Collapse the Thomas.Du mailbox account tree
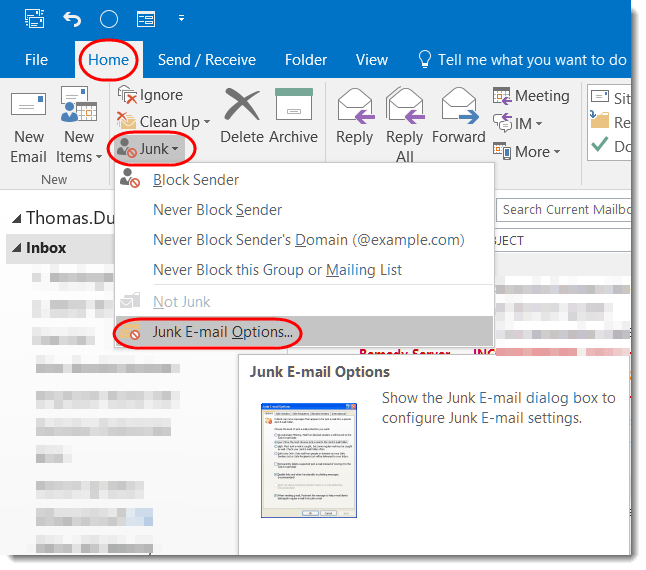This screenshot has width=646, height=570. 16,218
